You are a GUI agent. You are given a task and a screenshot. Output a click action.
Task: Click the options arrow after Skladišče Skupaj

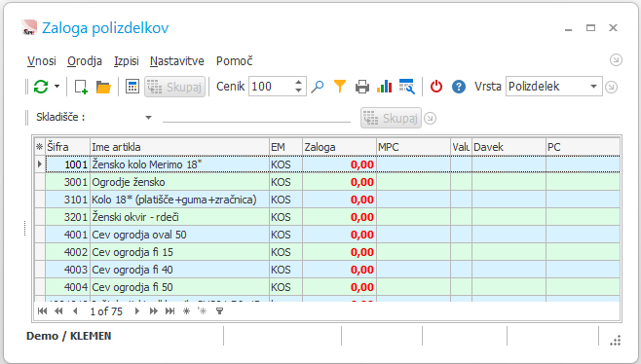(430, 119)
